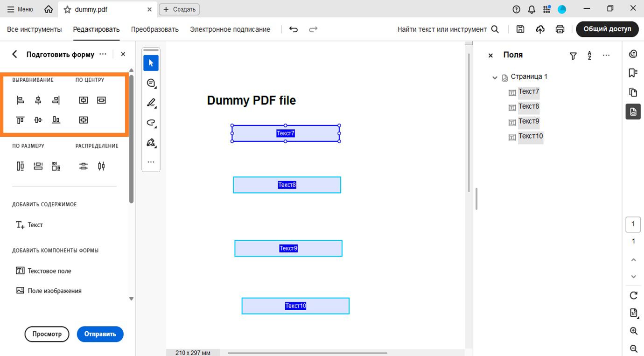Screen dimensions: 644x356
Task: Switch to the Преобразовать tab
Action: click(x=155, y=29)
